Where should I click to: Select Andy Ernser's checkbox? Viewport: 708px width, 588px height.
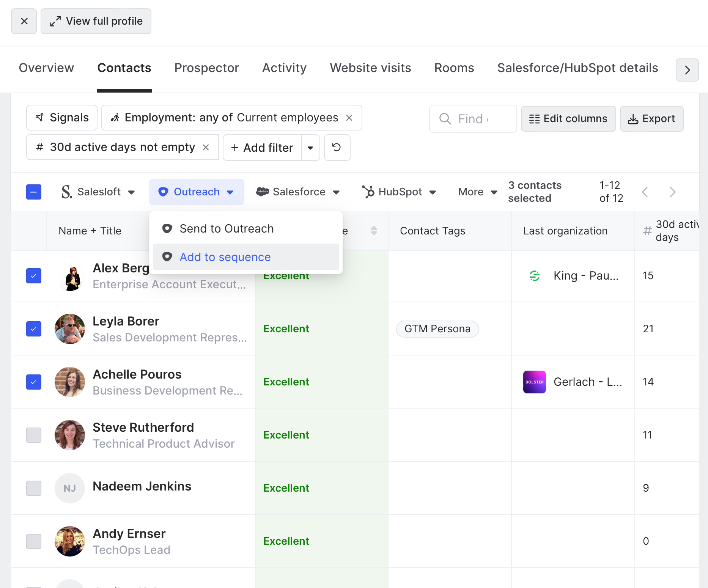(34, 541)
